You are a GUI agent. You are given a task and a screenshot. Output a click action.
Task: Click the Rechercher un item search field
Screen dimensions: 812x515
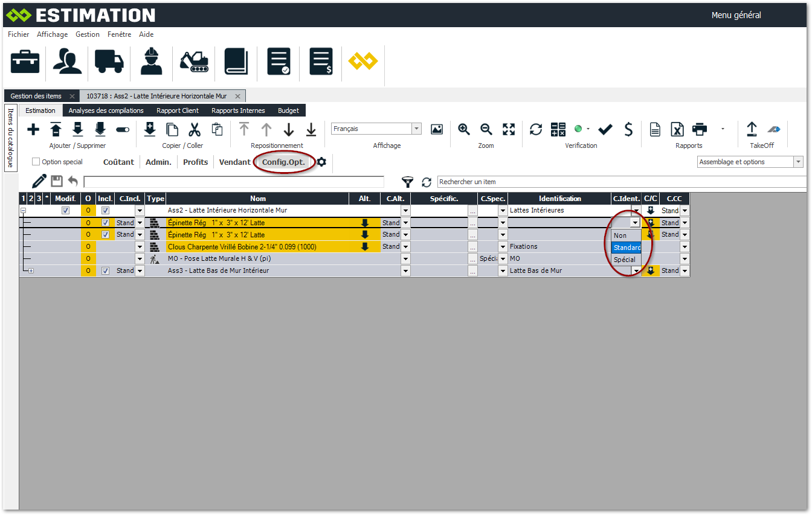coord(621,182)
